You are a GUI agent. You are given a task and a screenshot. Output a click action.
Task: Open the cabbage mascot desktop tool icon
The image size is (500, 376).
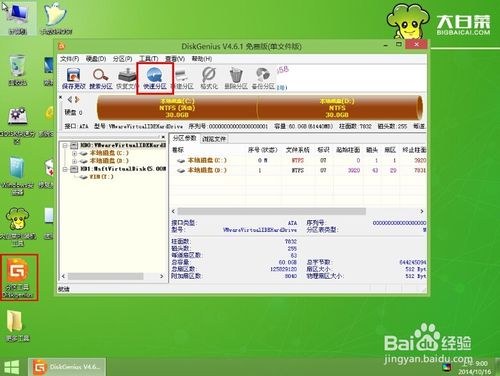tap(18, 227)
